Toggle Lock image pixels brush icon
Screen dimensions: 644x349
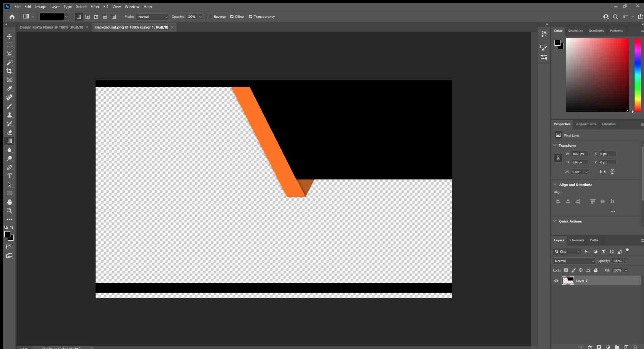pyautogui.click(x=574, y=270)
